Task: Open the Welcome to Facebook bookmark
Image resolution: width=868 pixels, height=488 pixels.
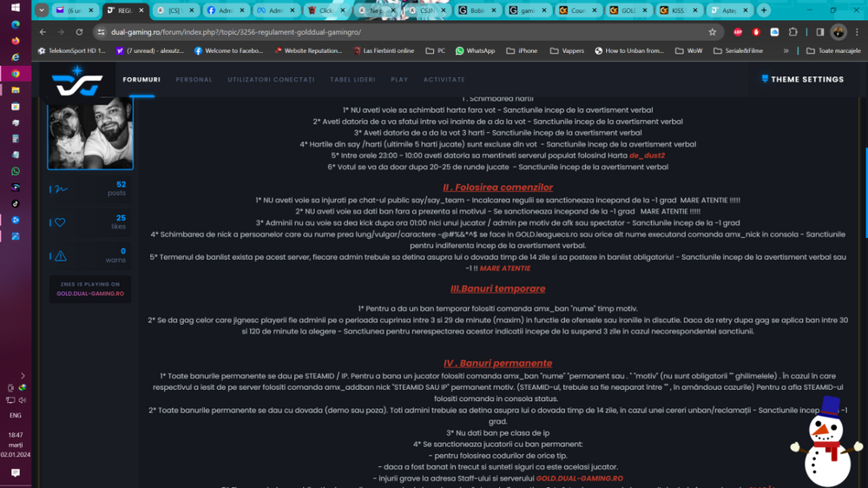Action: (x=228, y=50)
